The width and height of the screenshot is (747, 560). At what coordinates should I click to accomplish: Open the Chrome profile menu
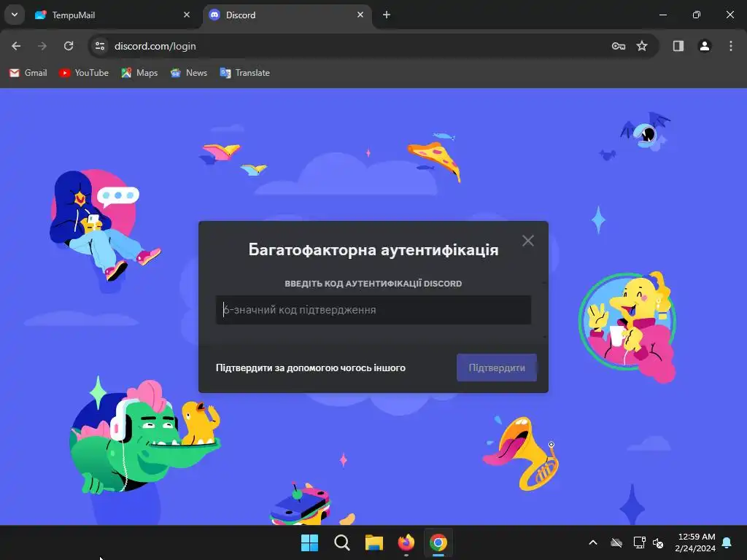705,46
